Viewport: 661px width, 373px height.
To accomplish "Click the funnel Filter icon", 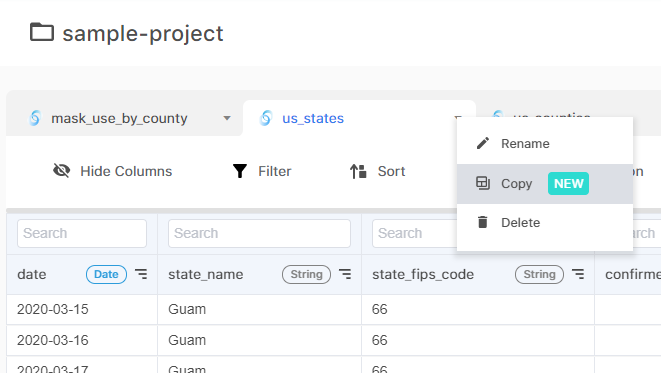I will [240, 171].
